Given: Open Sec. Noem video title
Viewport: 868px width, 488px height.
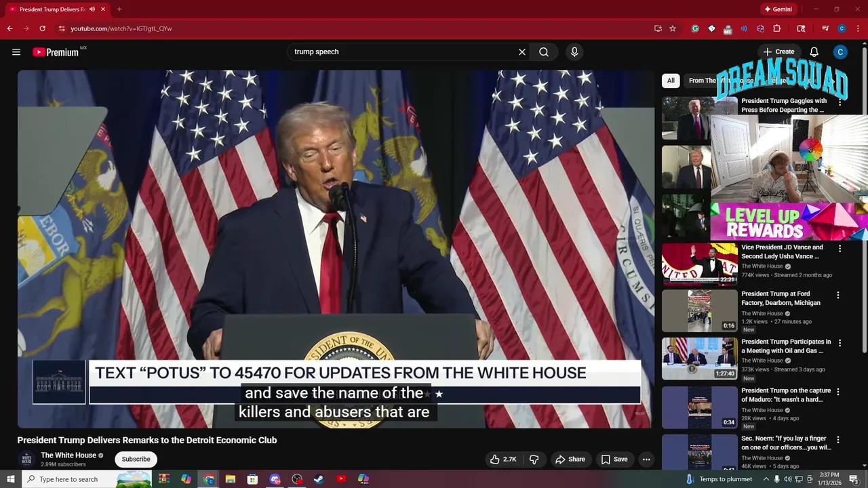Looking at the screenshot, I should point(786,443).
